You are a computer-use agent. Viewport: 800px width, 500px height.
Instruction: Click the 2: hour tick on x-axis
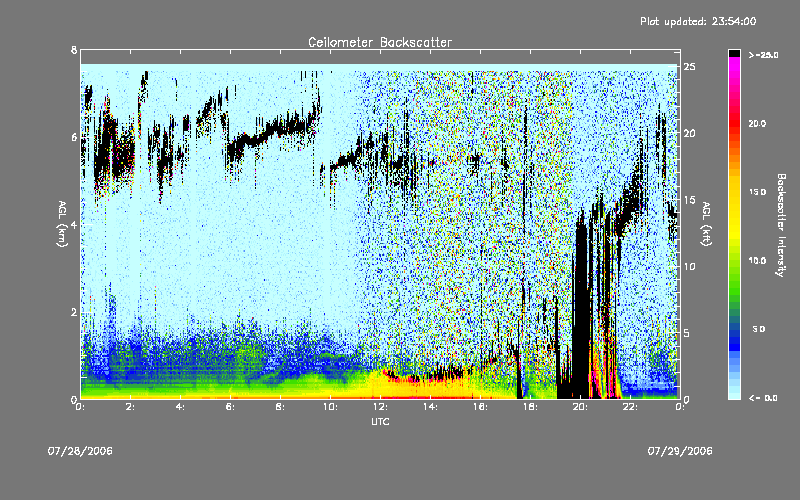[x=130, y=407]
